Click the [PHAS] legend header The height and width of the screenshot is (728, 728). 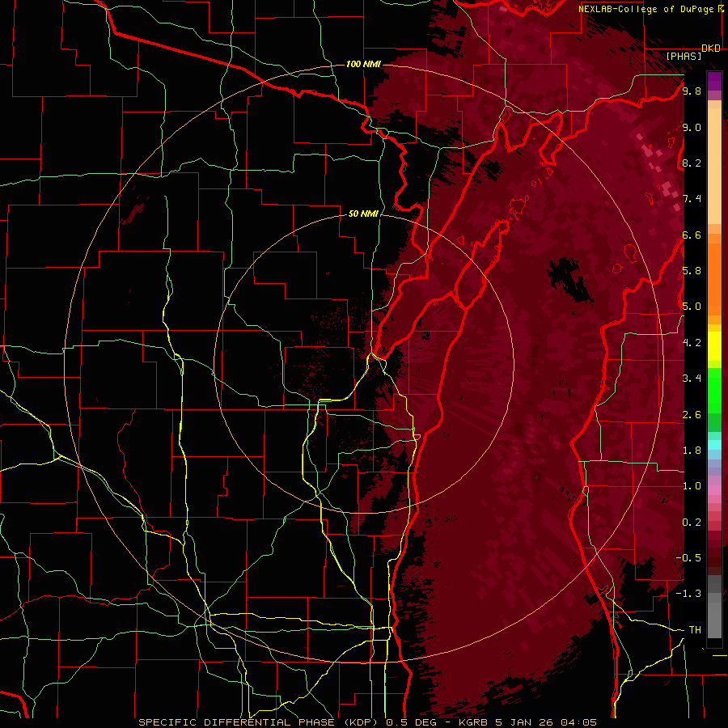684,56
